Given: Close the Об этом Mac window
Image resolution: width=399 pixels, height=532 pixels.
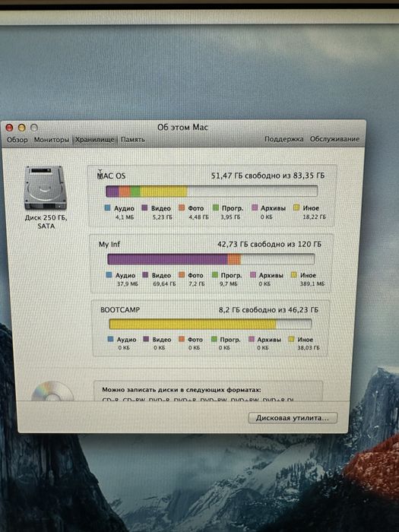Looking at the screenshot, I should tap(9, 128).
